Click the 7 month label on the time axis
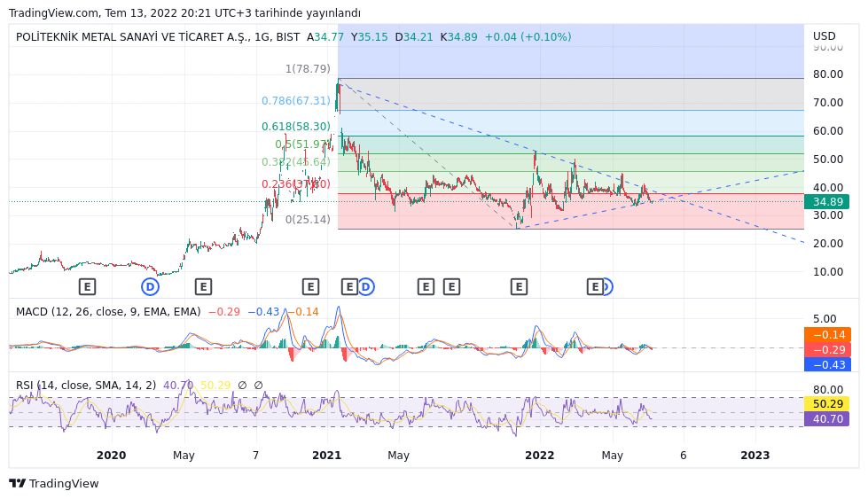The width and height of the screenshot is (868, 499). (255, 456)
